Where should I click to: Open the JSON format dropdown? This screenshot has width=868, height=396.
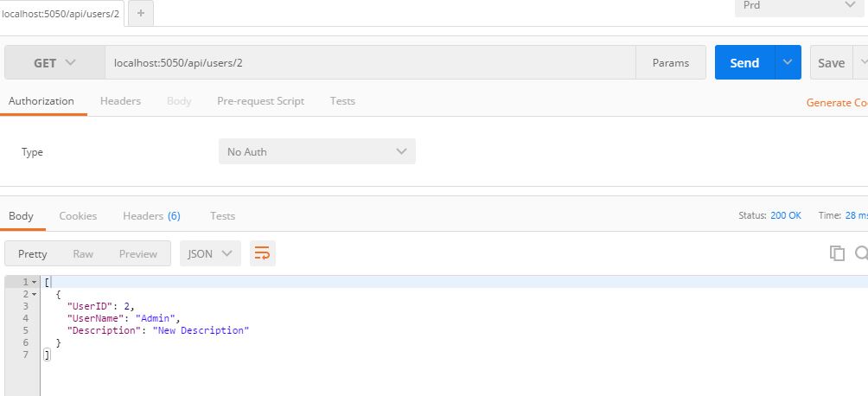210,253
